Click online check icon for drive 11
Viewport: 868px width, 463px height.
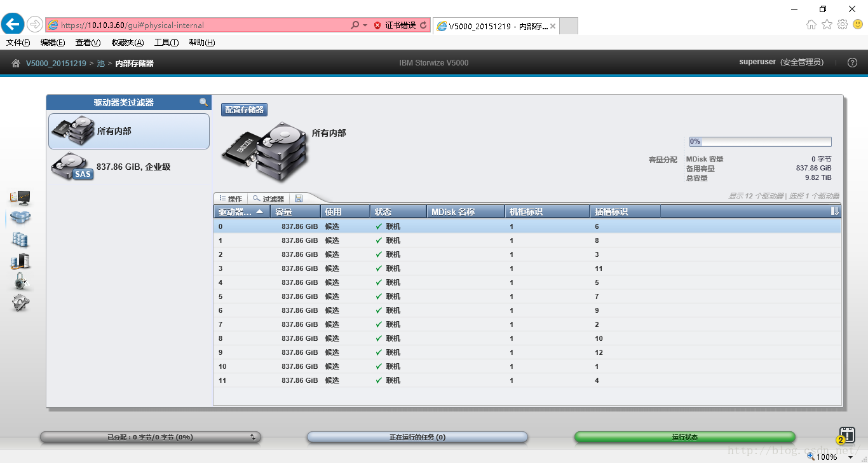[x=379, y=380]
